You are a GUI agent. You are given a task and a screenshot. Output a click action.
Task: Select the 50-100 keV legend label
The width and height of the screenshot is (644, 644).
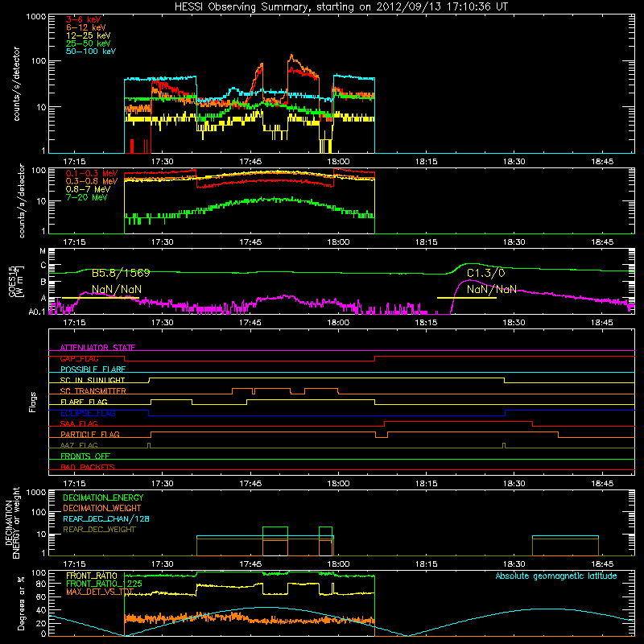(91, 52)
